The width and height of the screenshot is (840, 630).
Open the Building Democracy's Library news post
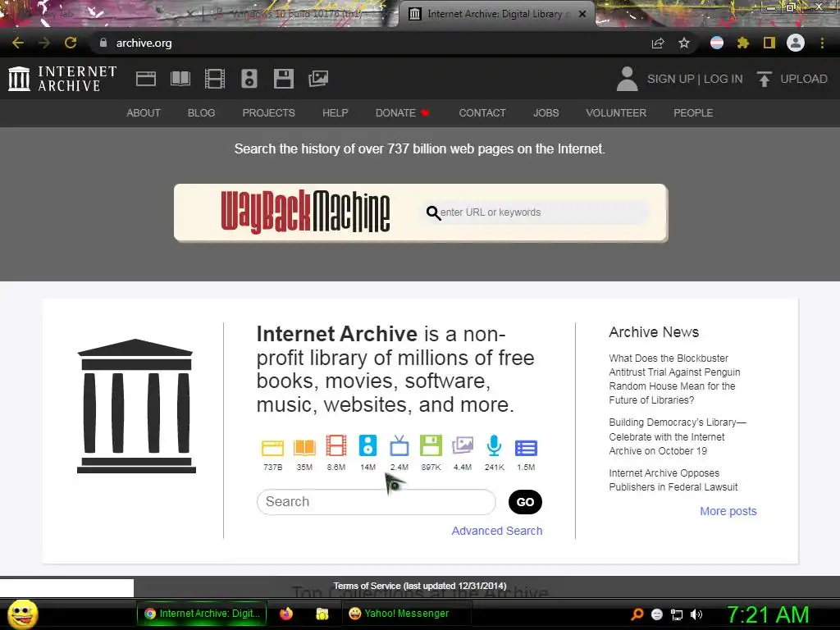click(x=678, y=436)
